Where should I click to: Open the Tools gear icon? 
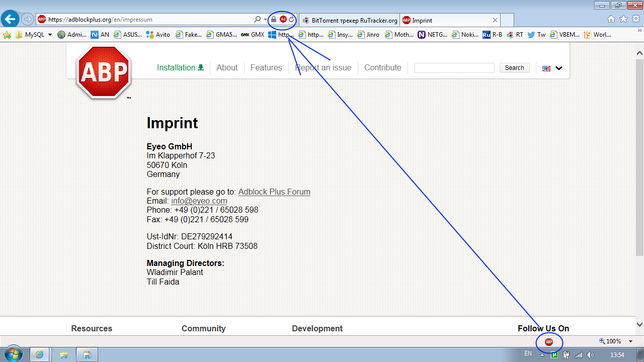pos(635,19)
